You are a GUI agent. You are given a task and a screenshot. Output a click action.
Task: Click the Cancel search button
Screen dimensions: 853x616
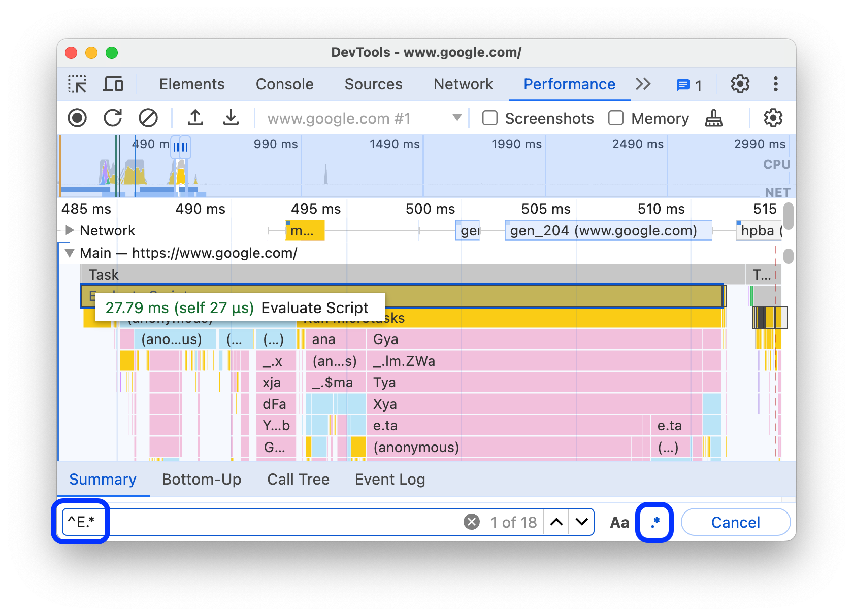[x=735, y=522]
